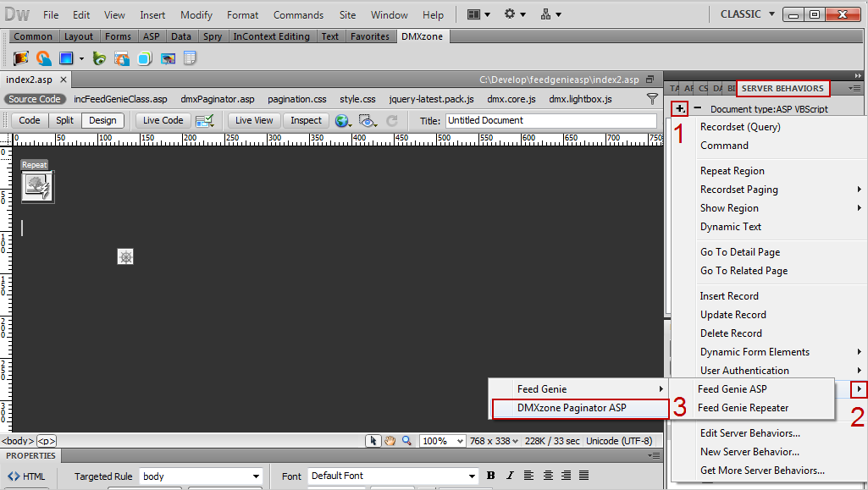This screenshot has height=490, width=868.
Task: Select the arrow Select tool in status bar
Action: (373, 441)
